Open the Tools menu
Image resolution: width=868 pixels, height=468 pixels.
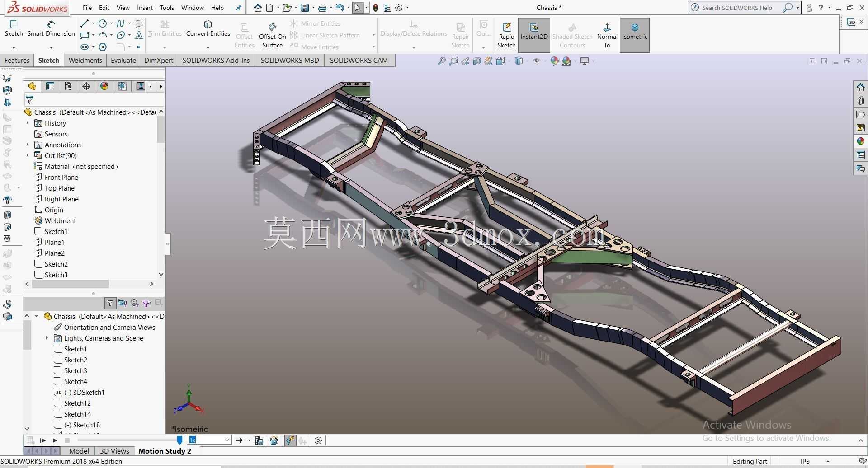(x=167, y=8)
